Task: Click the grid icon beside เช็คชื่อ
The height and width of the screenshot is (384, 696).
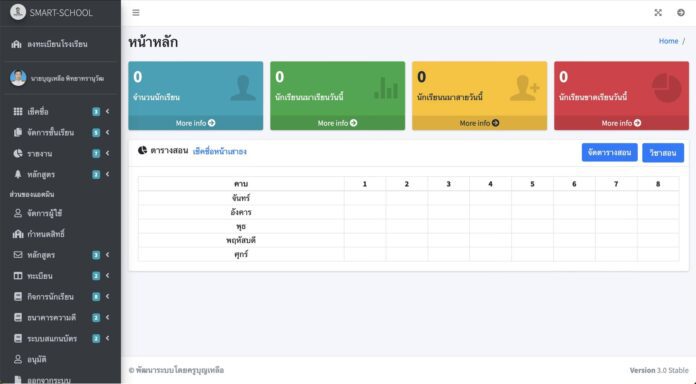Action: 18,111
